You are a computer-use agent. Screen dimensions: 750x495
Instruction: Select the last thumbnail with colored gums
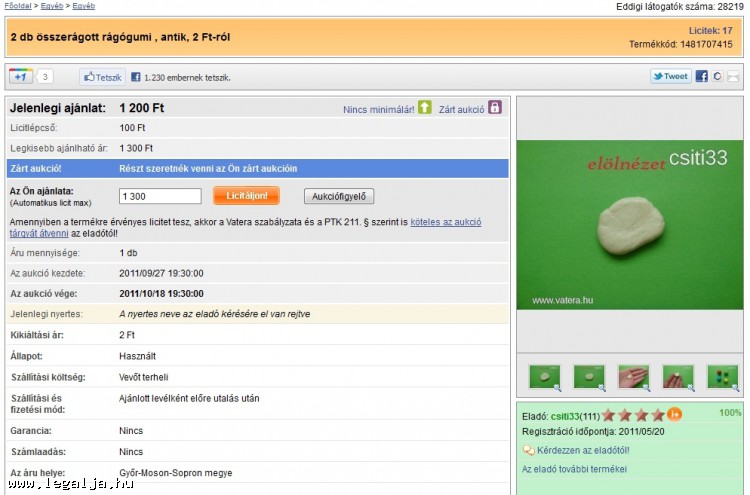point(722,376)
